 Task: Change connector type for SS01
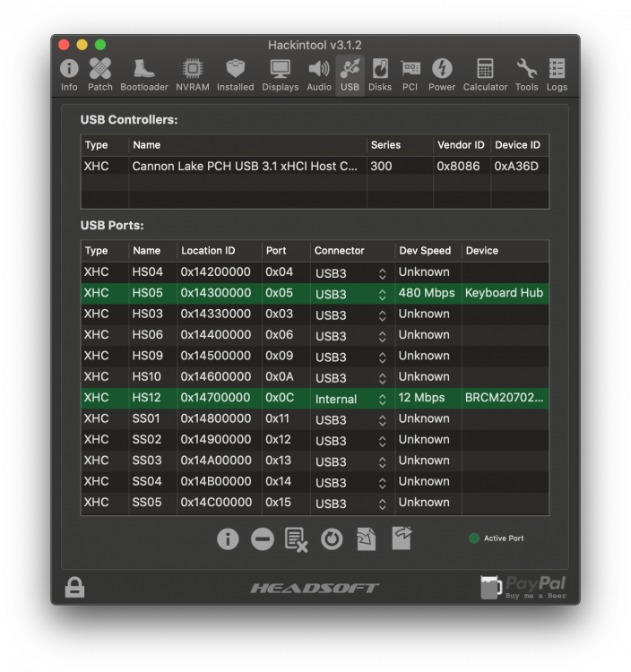point(350,420)
